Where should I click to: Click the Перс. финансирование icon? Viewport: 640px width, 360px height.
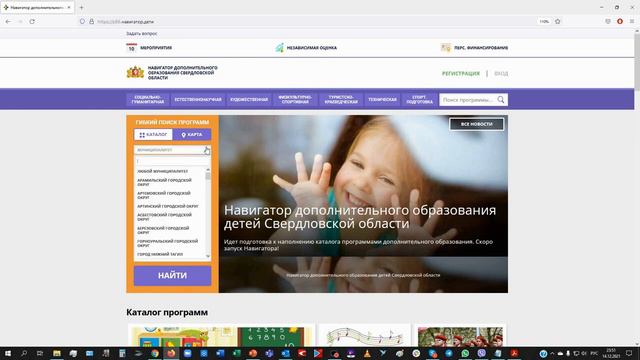[446, 48]
